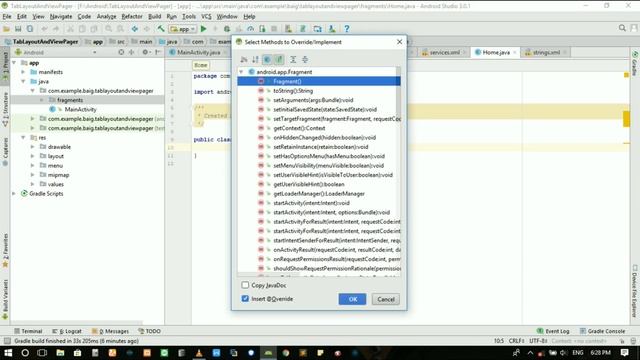Image resolution: width=640 pixels, height=360 pixels.
Task: Click the VLC cone icon on taskbar
Action: 199,353
